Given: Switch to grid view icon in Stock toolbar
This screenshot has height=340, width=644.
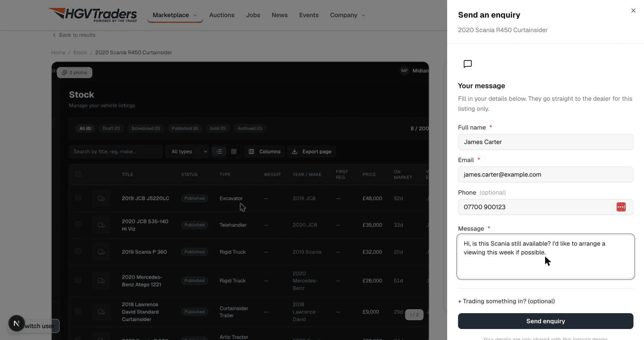Looking at the screenshot, I should pos(234,152).
